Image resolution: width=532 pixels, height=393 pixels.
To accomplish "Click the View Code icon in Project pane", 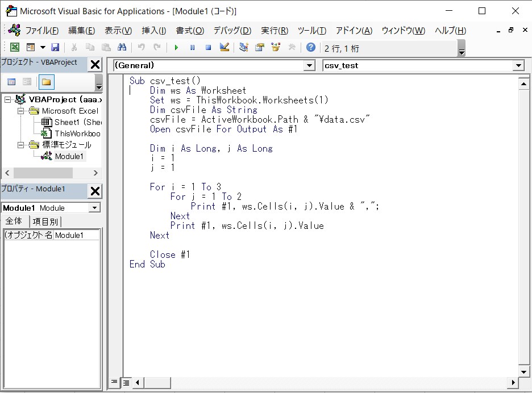I will click(x=11, y=82).
